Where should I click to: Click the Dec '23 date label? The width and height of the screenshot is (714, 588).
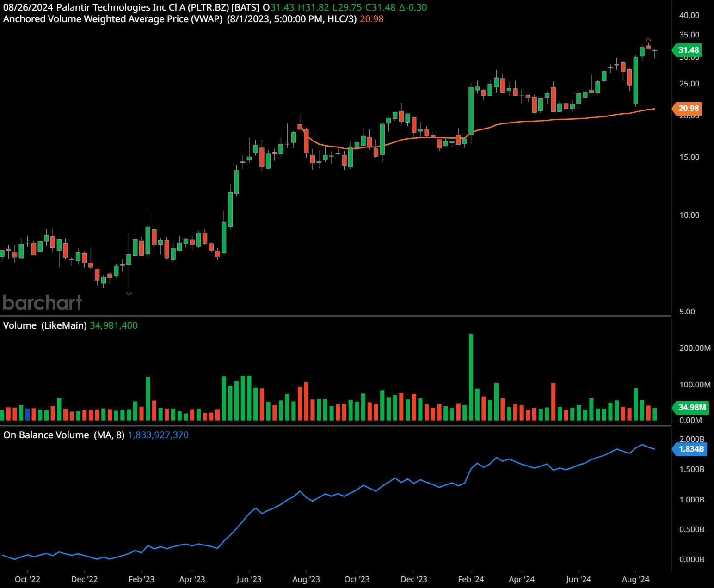pyautogui.click(x=414, y=579)
